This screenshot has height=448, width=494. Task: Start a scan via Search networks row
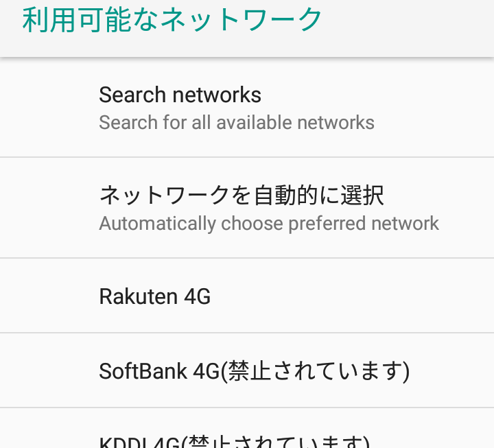[247, 108]
